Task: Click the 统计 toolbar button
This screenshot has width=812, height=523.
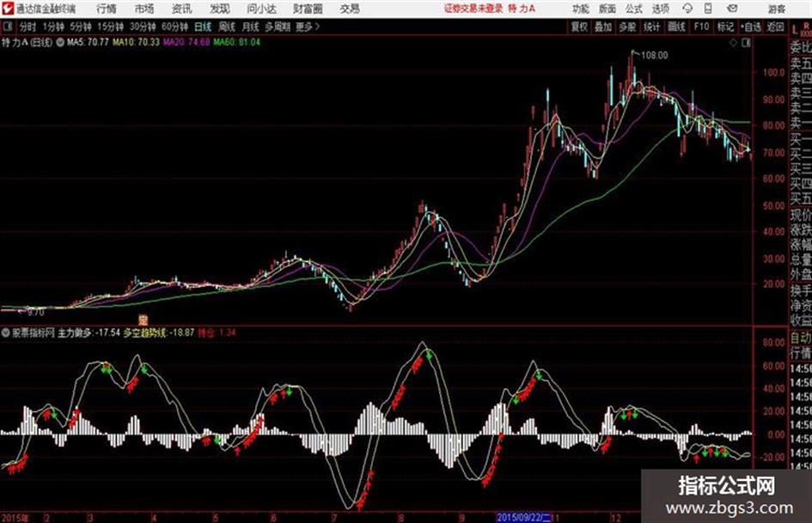Action: coord(651,27)
